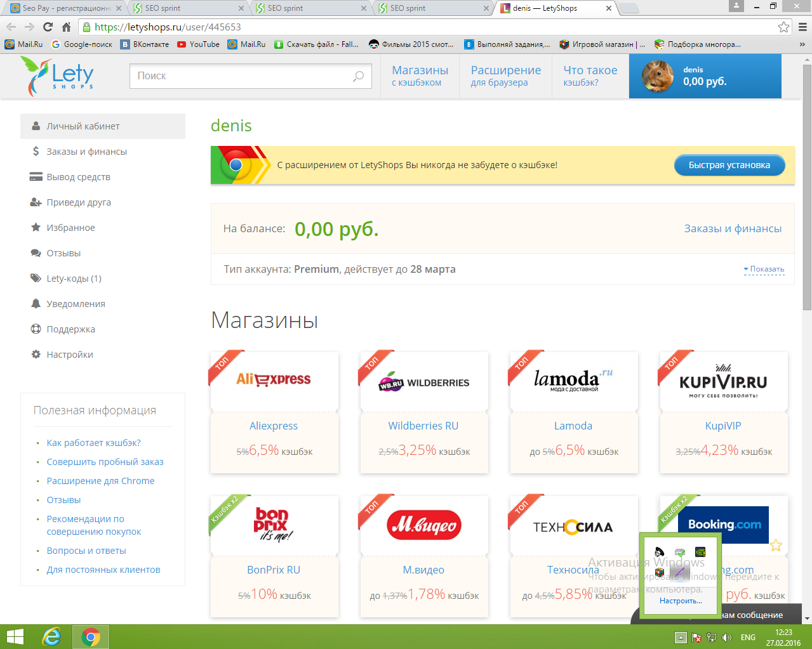Select Приведи друга in sidebar

tap(103, 202)
